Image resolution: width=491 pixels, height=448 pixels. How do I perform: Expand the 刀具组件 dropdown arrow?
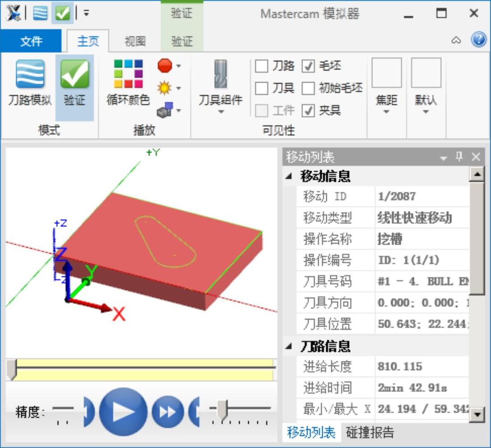(x=221, y=112)
